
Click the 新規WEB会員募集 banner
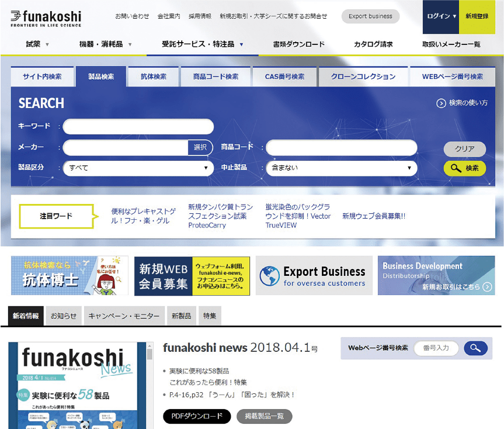pos(192,275)
